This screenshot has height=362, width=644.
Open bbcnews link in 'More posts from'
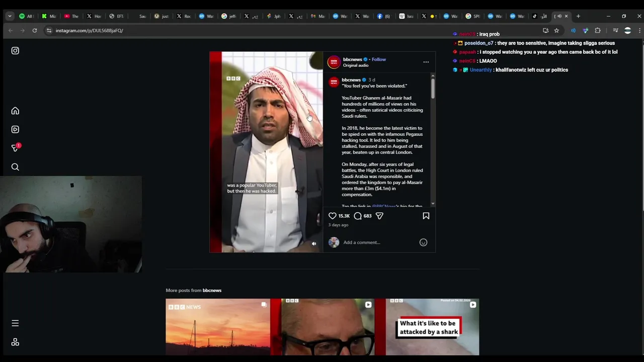(212, 290)
